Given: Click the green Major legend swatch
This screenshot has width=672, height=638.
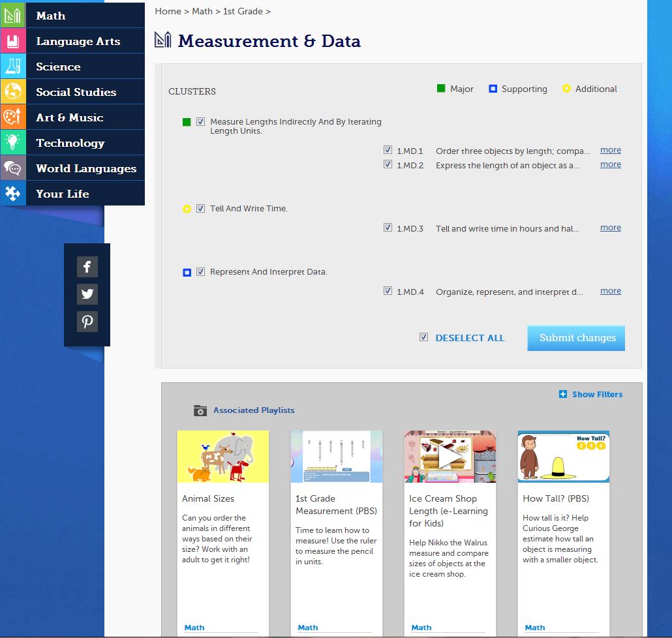Looking at the screenshot, I should pos(441,88).
